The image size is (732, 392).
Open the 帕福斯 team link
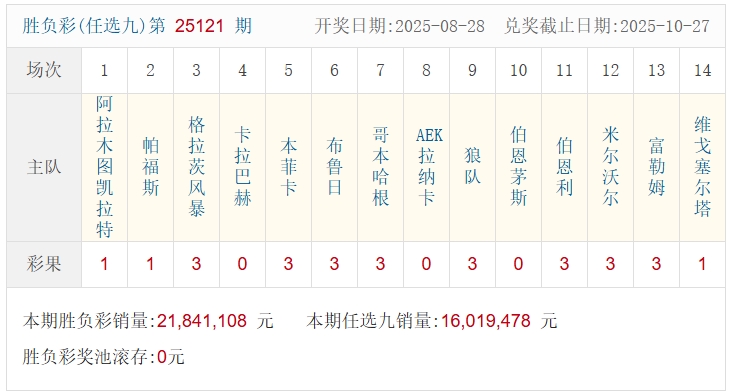coord(150,167)
